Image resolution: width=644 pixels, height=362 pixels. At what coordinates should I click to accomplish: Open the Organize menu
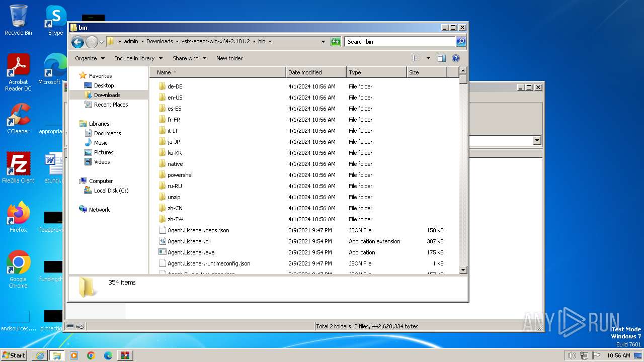coord(90,58)
